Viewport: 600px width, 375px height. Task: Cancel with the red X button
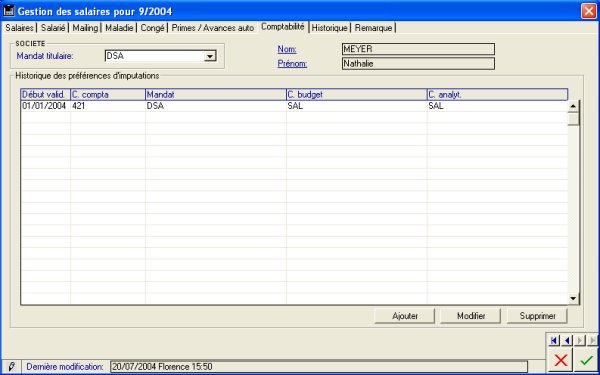click(x=561, y=360)
